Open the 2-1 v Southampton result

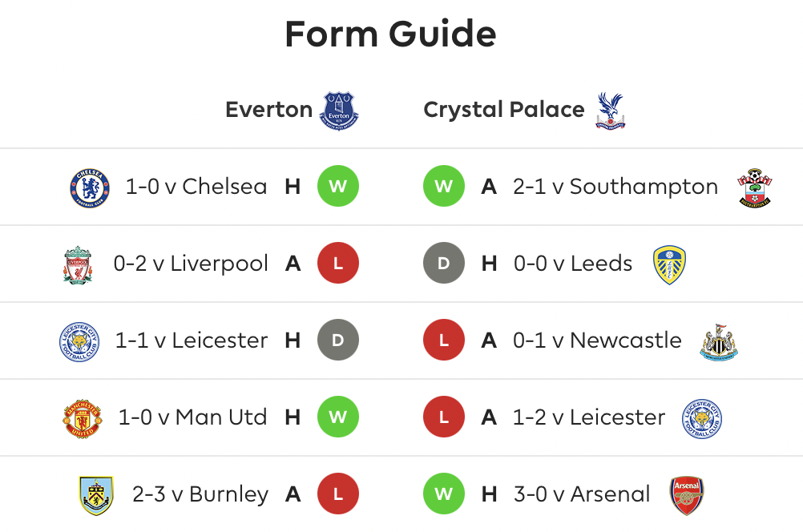[615, 187]
